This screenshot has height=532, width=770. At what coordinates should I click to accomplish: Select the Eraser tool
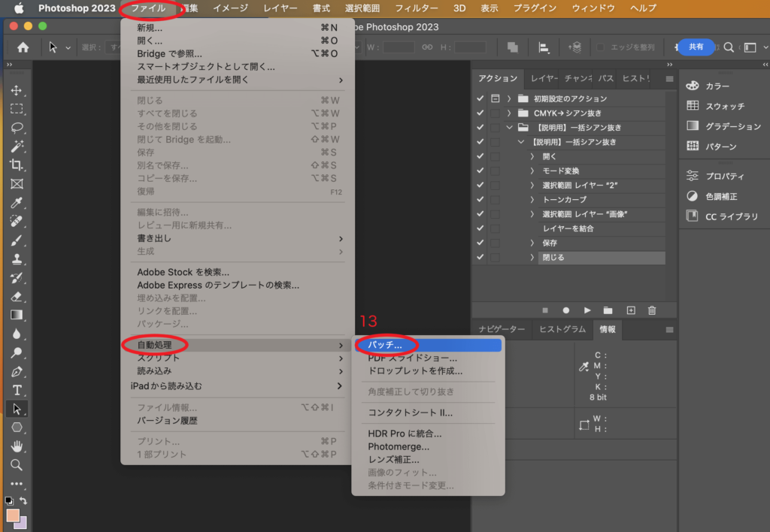click(17, 296)
